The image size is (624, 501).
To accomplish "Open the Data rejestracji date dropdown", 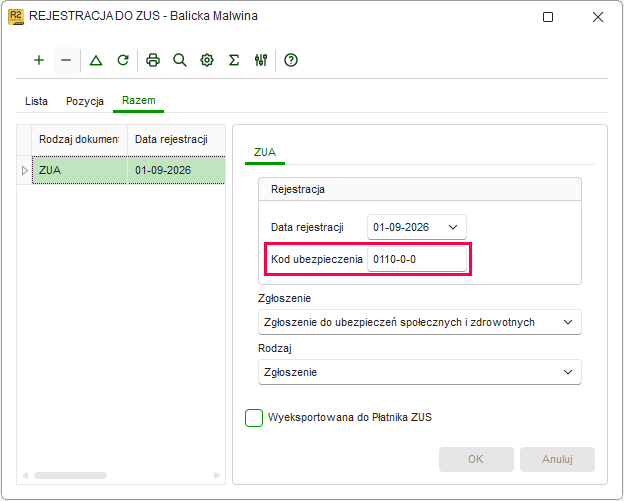I will coord(453,227).
